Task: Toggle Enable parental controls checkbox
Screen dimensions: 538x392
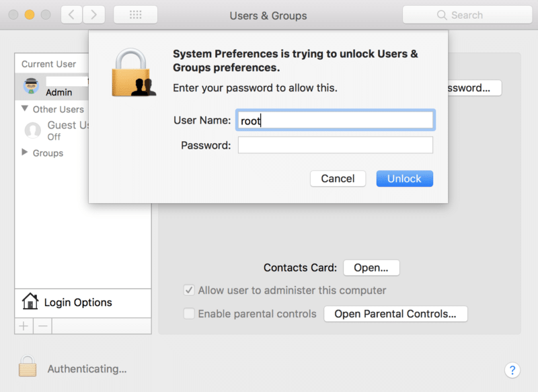Action: [x=189, y=313]
